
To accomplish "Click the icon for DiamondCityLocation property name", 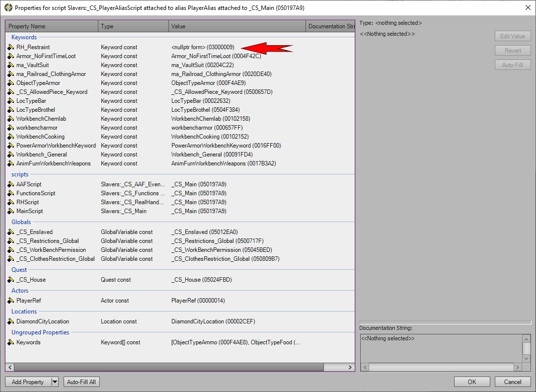I will click(x=10, y=321).
